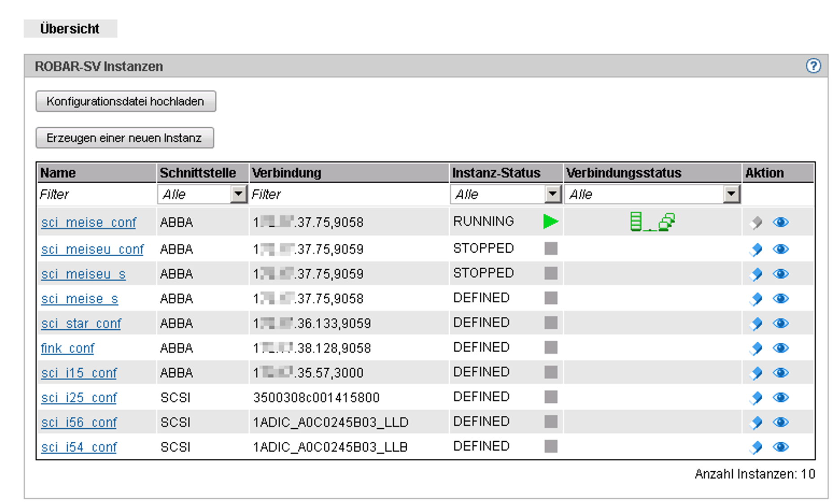
Task: Switch to the Übersicht tab
Action: 70,29
